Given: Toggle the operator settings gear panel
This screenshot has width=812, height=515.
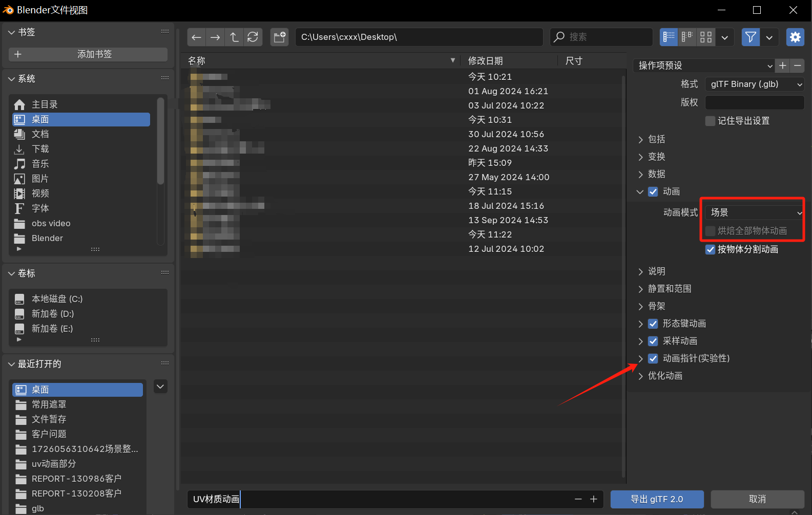Looking at the screenshot, I should 795,37.
